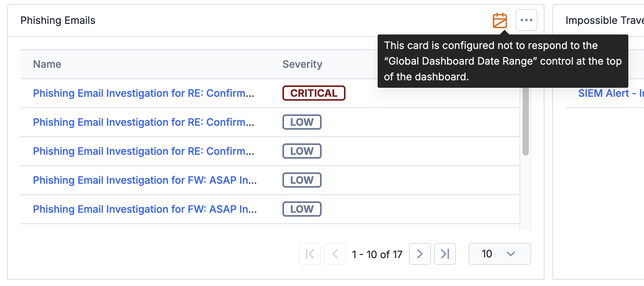This screenshot has height=286, width=644.
Task: Sort incidents by the Severity column header
Action: point(302,64)
